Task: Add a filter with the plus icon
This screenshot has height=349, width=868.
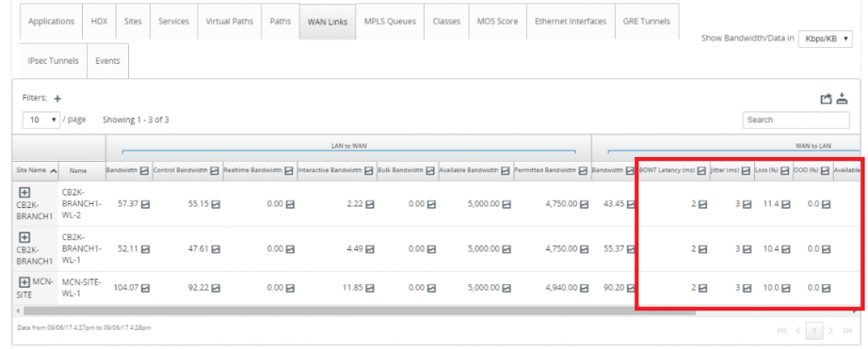Action: point(58,98)
